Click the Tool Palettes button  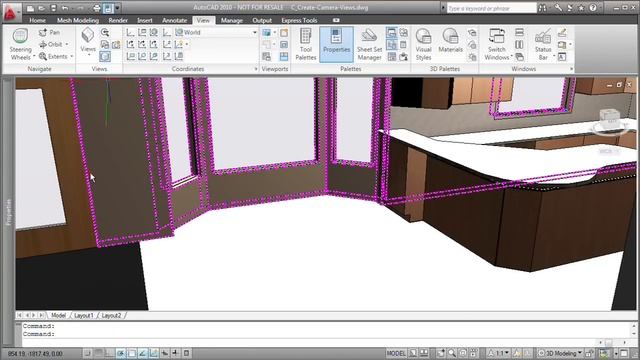click(x=306, y=44)
